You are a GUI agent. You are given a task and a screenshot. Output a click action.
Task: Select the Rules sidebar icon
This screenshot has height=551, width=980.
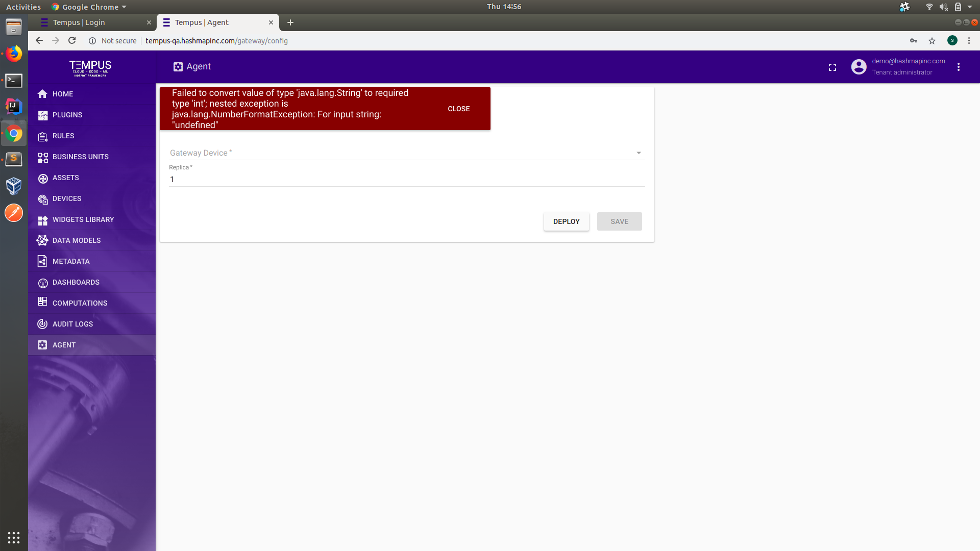pyautogui.click(x=43, y=136)
